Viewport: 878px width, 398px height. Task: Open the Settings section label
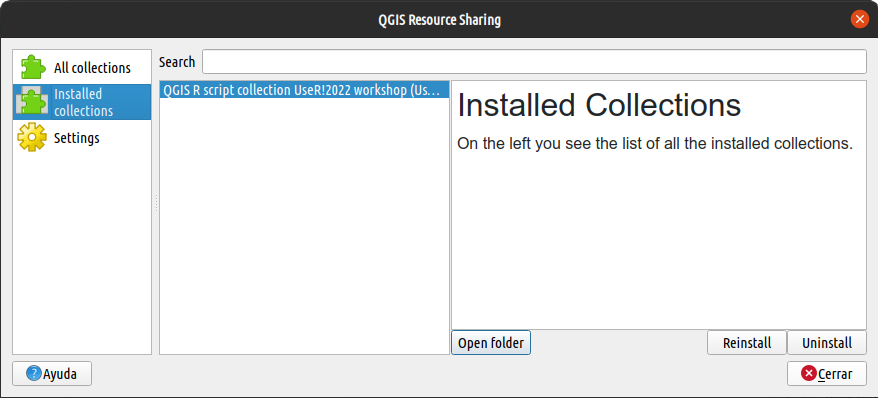76,138
